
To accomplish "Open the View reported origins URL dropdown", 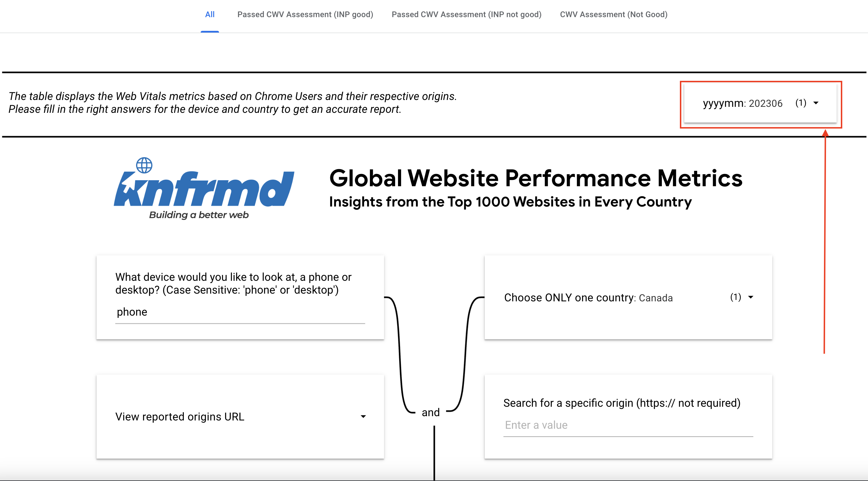I will coord(240,416).
